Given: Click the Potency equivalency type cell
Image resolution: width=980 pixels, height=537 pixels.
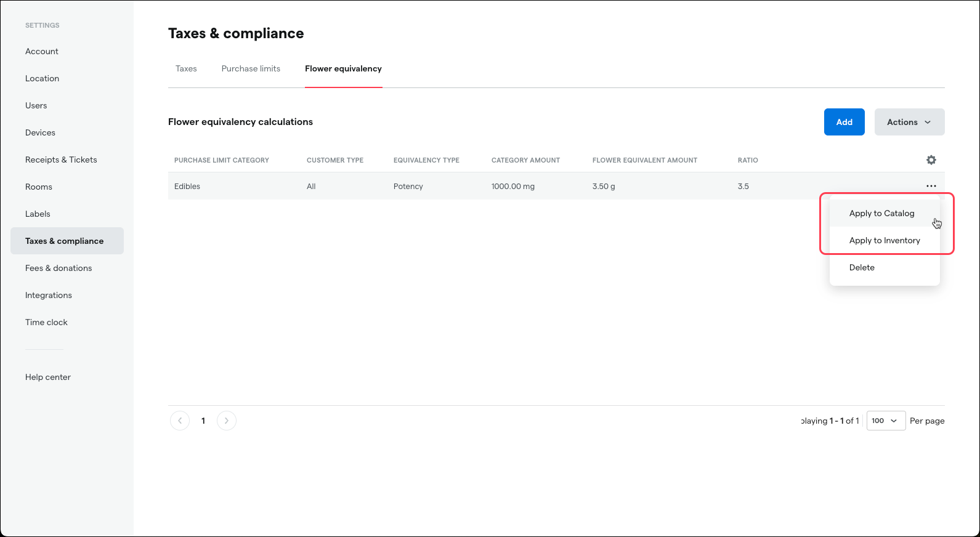Looking at the screenshot, I should pyautogui.click(x=408, y=186).
